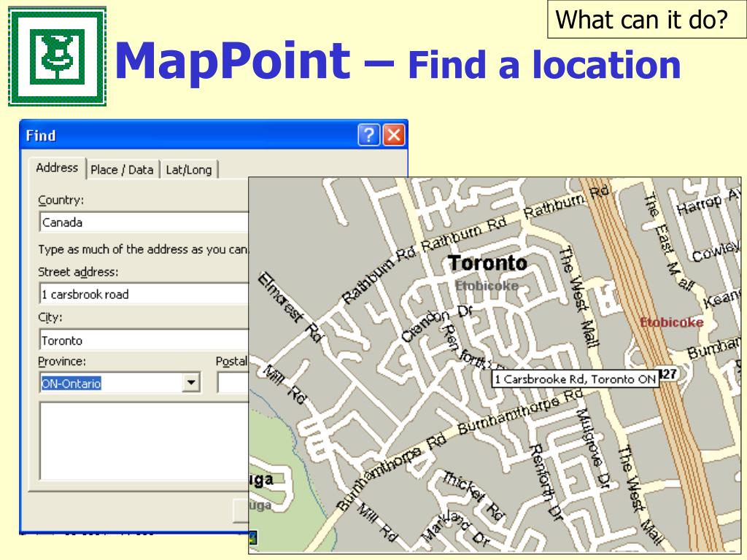This screenshot has height=560, width=747.
Task: Click the Mulgrove Dr street label
Action: [593, 448]
